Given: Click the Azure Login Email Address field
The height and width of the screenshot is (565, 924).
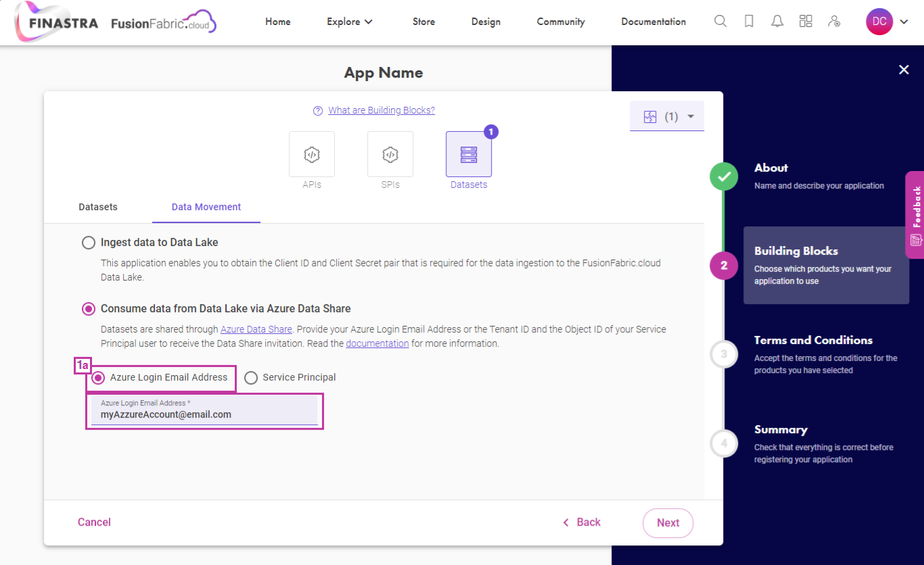Looking at the screenshot, I should (x=204, y=411).
